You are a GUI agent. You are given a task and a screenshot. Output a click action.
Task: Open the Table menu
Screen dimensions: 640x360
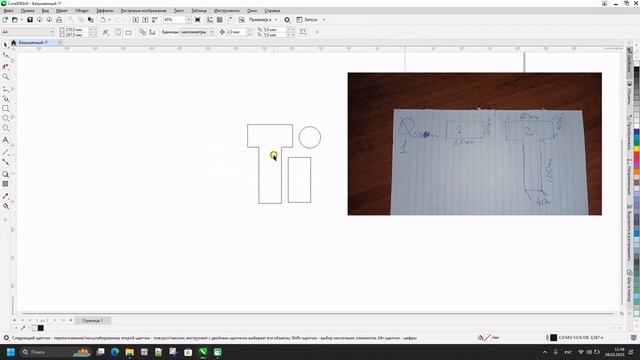click(199, 11)
